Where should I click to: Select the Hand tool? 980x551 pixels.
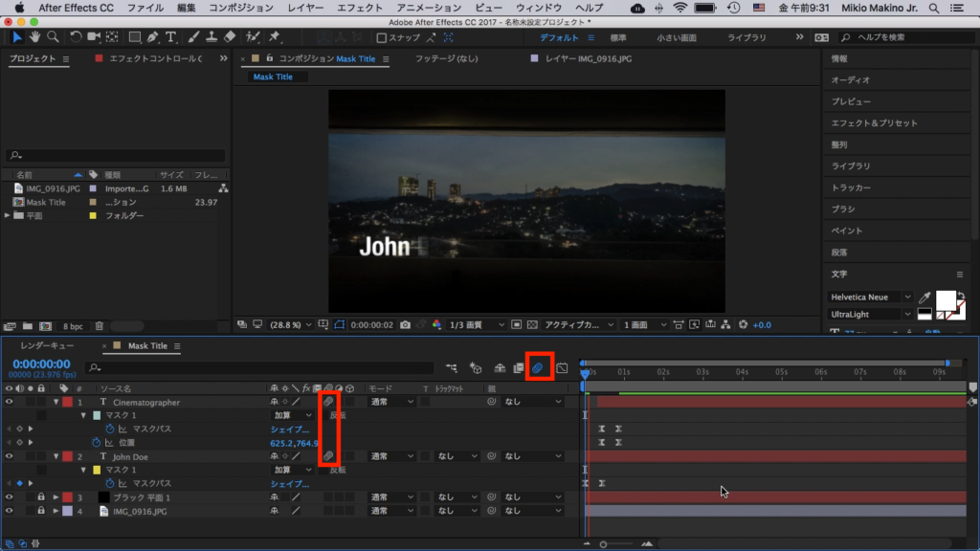(x=34, y=37)
